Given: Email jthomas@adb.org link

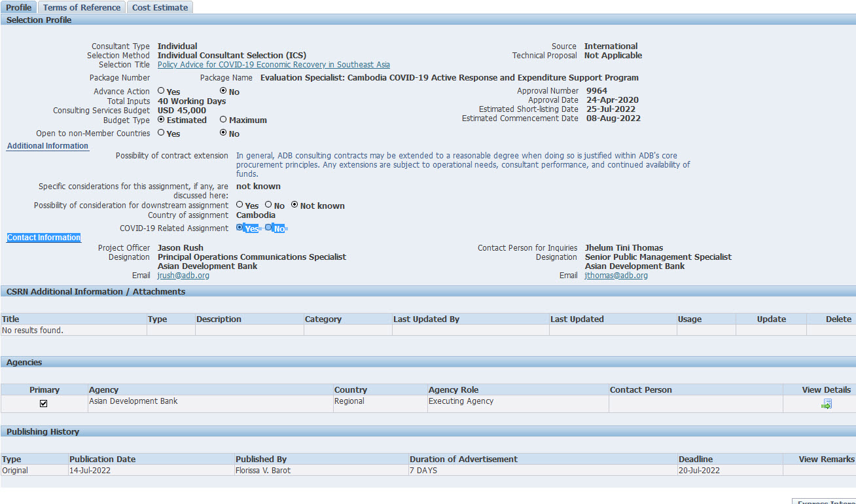Looking at the screenshot, I should (x=616, y=276).
